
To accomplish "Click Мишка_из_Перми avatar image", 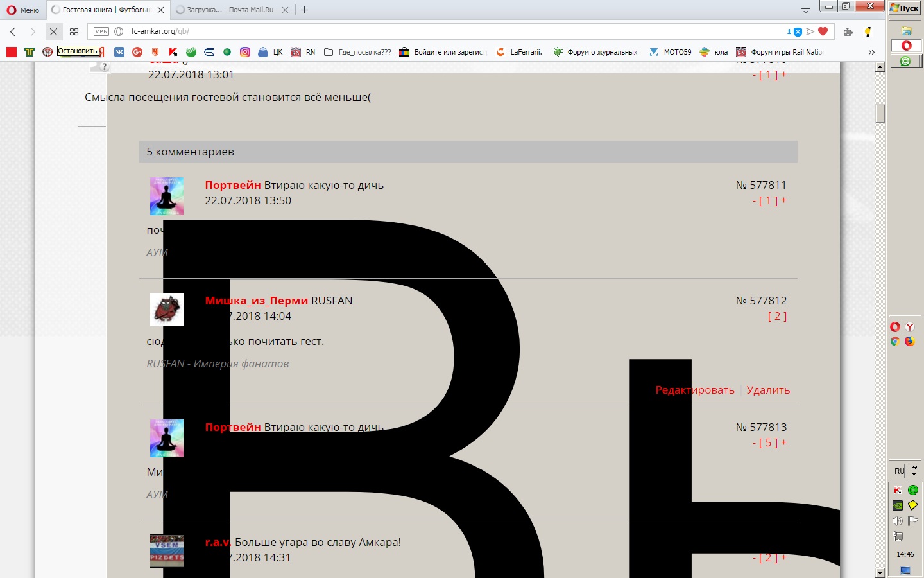I will point(167,310).
